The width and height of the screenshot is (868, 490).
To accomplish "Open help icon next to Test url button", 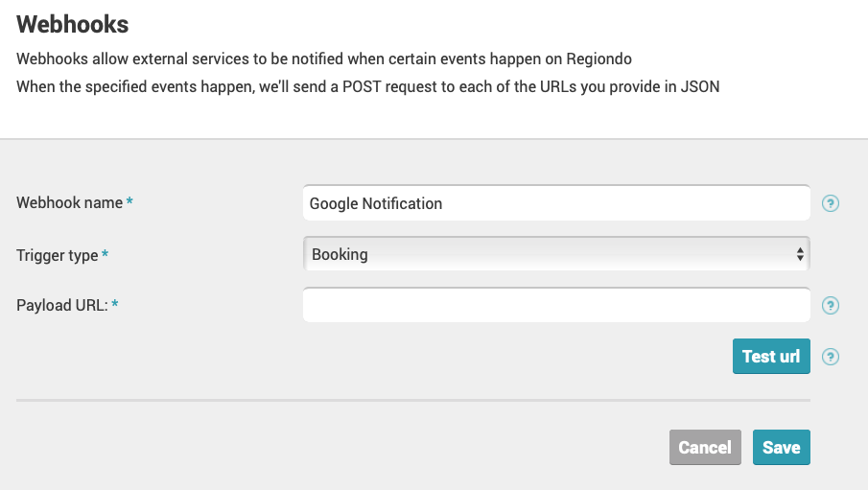I will coord(830,357).
